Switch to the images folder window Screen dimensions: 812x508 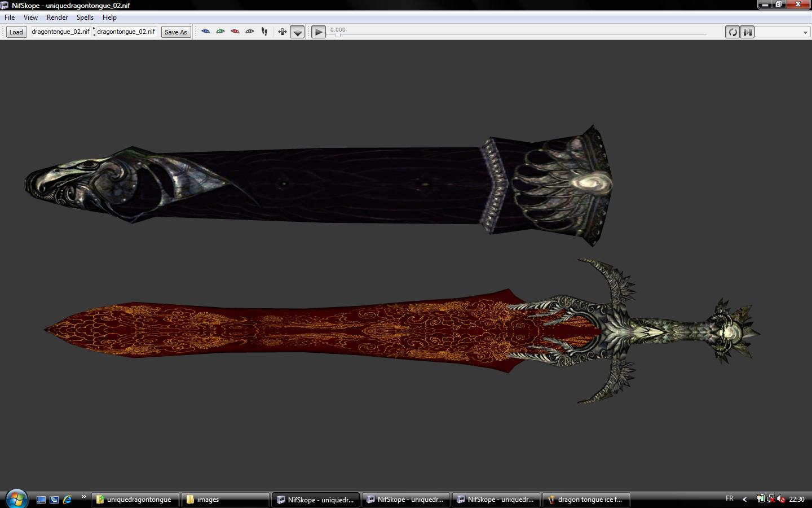coord(226,500)
